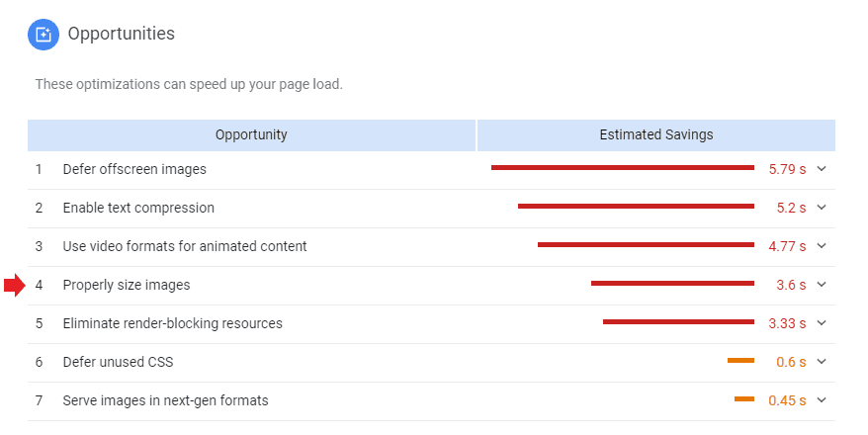The image size is (868, 435).
Task: Expand Use video formats for animated content
Action: pyautogui.click(x=822, y=246)
